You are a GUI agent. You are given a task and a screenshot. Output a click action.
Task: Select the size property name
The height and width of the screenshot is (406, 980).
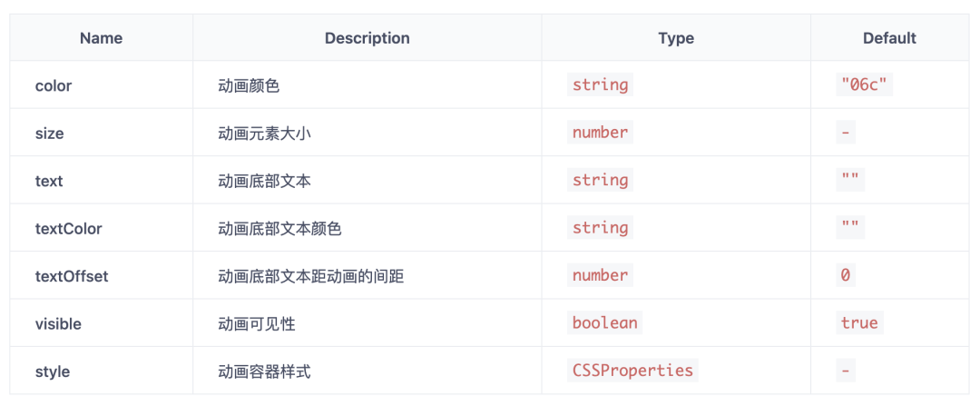(49, 134)
